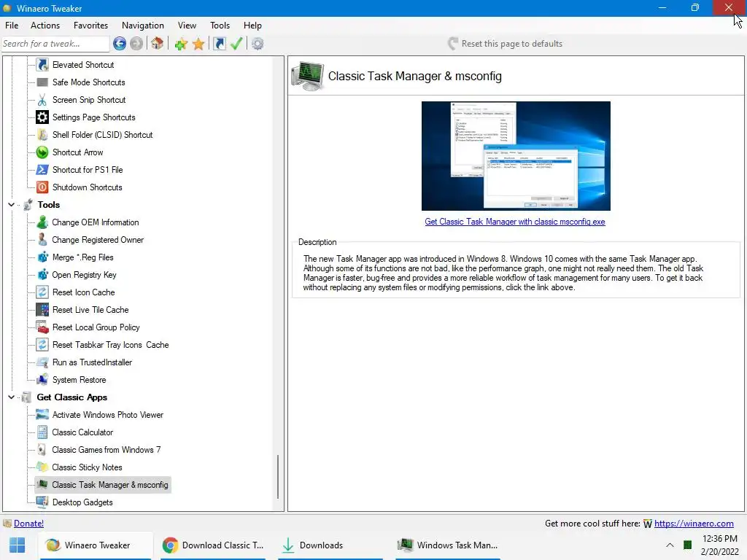Show hidden tray icons chevron
The height and width of the screenshot is (560, 747).
click(670, 545)
